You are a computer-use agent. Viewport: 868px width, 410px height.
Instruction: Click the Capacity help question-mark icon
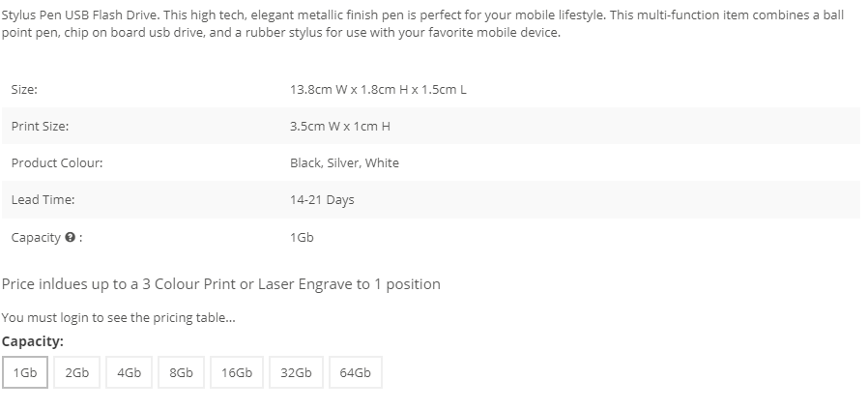click(70, 237)
